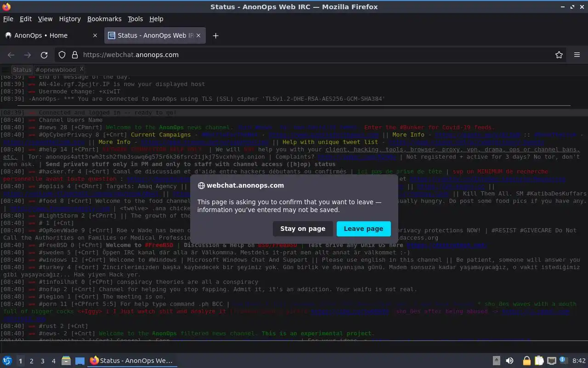
Task: Close the #opnewblood channel tab
Action: click(82, 69)
